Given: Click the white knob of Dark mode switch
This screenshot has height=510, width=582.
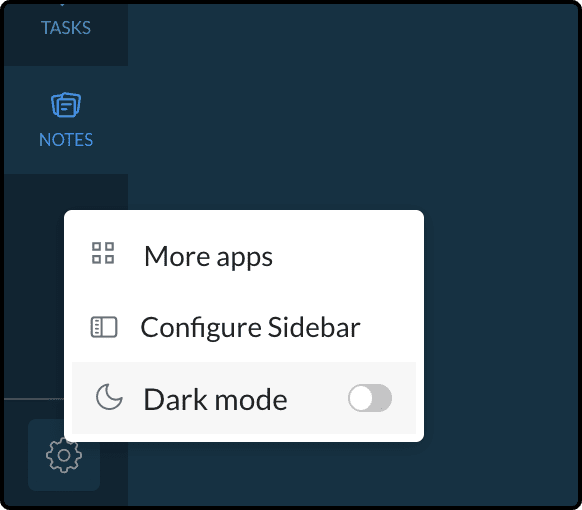Looking at the screenshot, I should [x=360, y=398].
